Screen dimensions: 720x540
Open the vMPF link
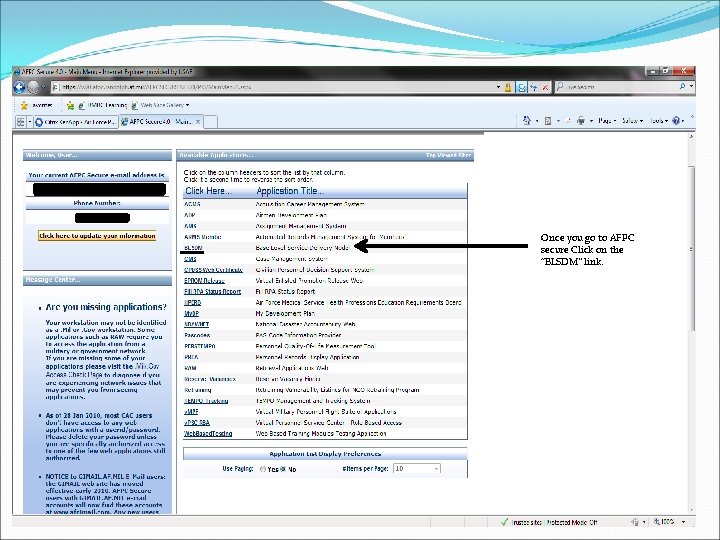191,412
